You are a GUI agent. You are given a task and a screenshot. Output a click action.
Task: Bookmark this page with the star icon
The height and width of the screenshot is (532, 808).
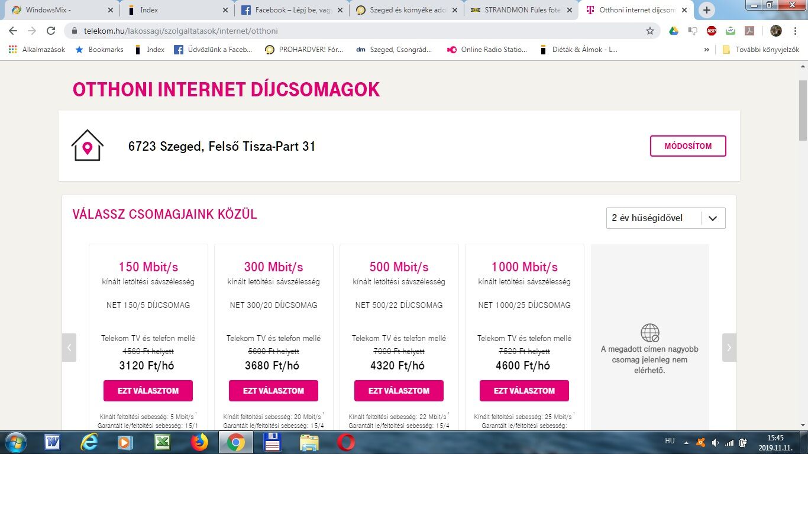pos(650,31)
